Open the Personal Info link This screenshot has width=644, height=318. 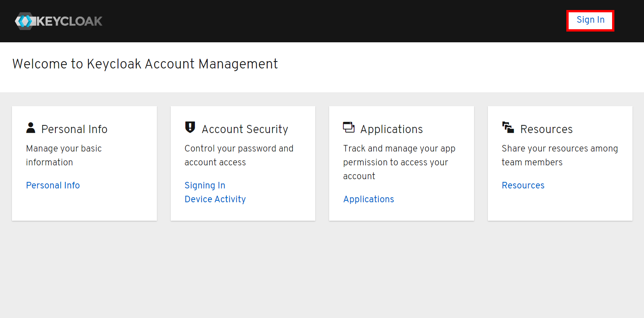[53, 185]
